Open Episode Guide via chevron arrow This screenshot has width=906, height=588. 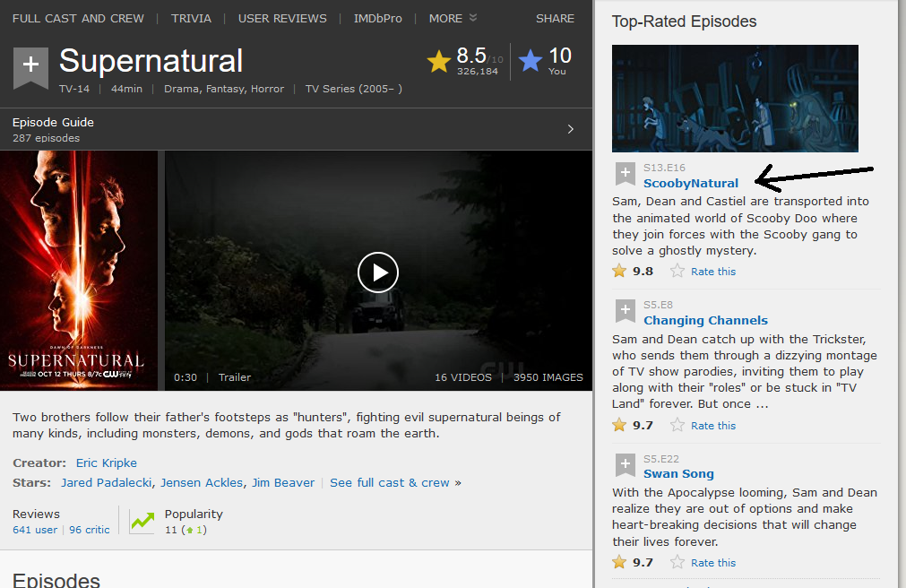coord(571,129)
